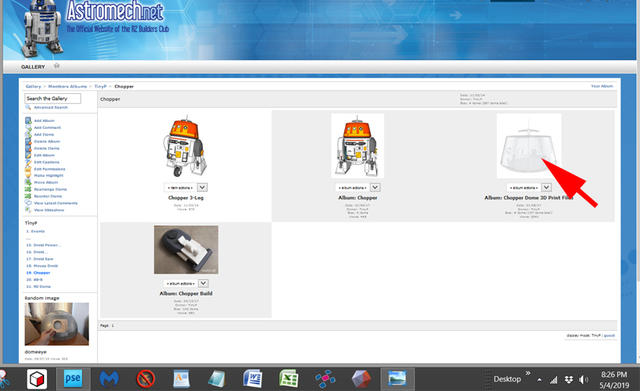Click the Move Album icon
This screenshot has height=391, width=640.
[x=28, y=182]
